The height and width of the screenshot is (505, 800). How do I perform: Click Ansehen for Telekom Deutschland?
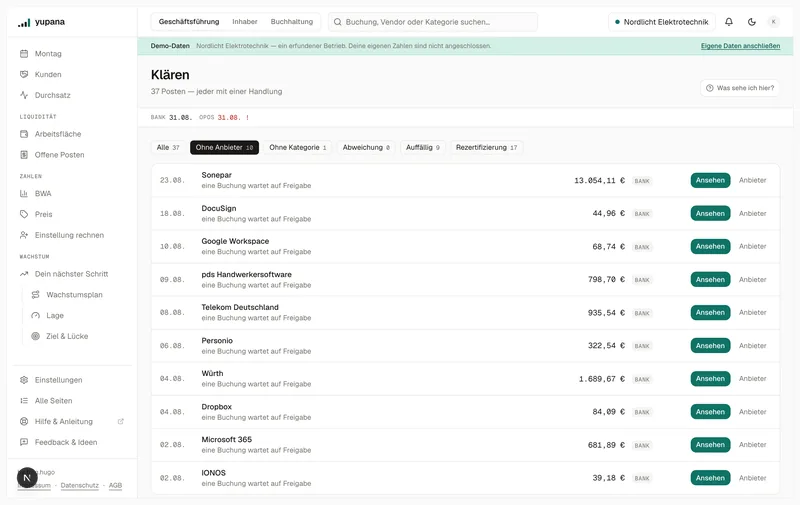(x=710, y=313)
